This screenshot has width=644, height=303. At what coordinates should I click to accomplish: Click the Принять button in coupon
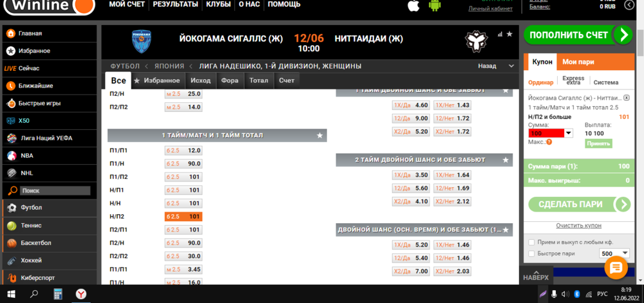coord(598,143)
